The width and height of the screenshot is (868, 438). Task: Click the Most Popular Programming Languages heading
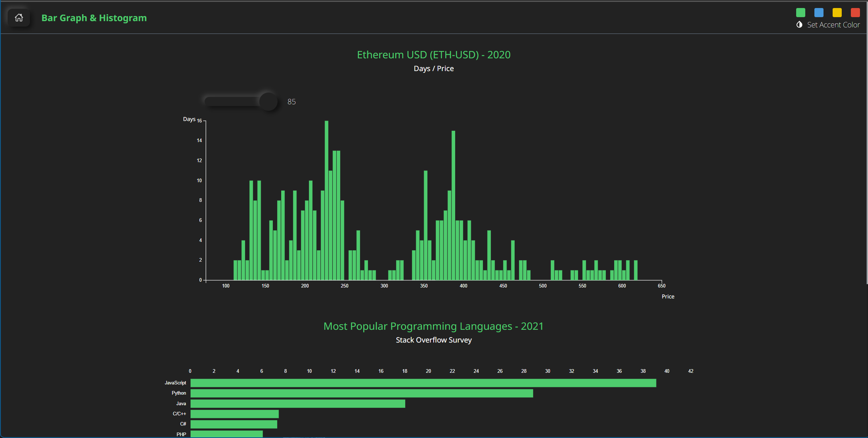434,326
